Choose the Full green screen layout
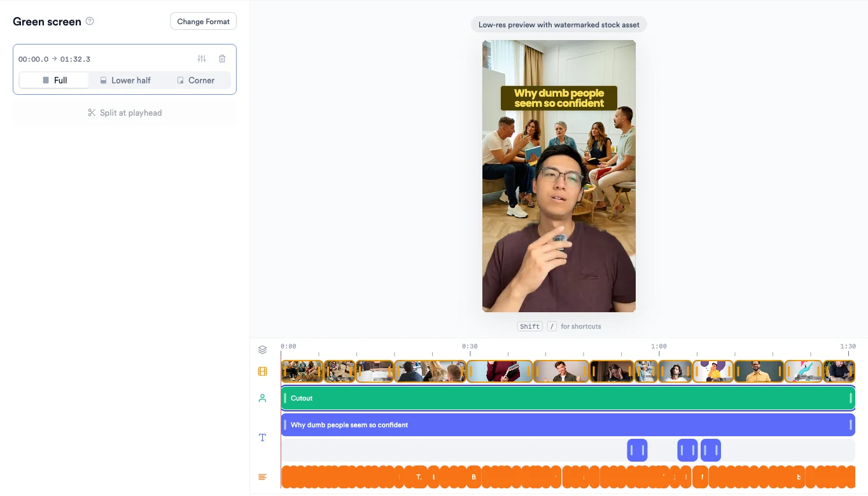 (x=54, y=80)
